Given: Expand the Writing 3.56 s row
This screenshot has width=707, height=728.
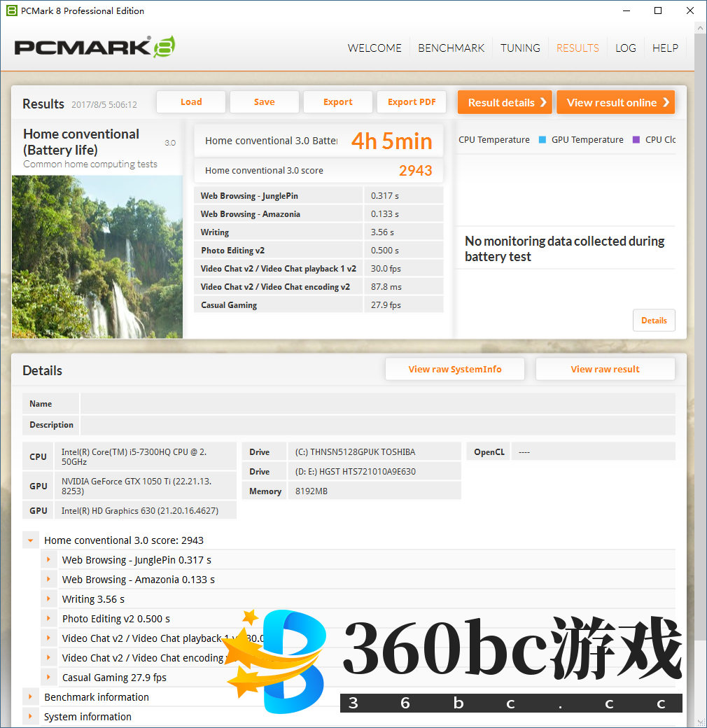Looking at the screenshot, I should tap(49, 599).
